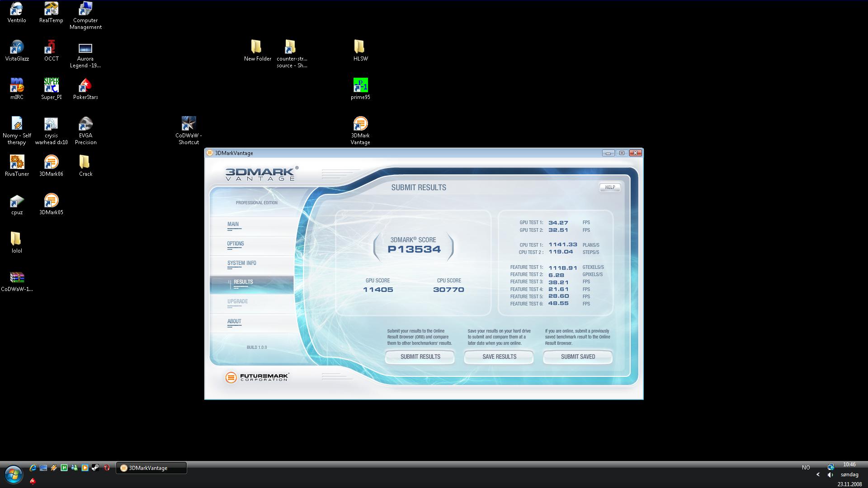
Task: Click the SAVE RESULTS button
Action: click(499, 357)
